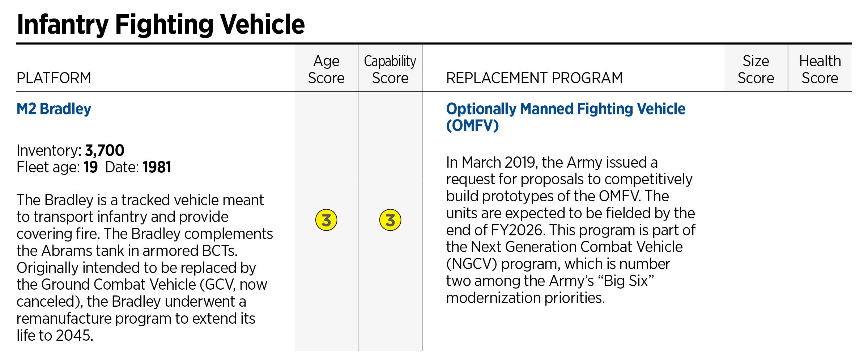Viewport: 868px width, 361px height.
Task: Click the fleet age value 19
Action: click(x=91, y=167)
